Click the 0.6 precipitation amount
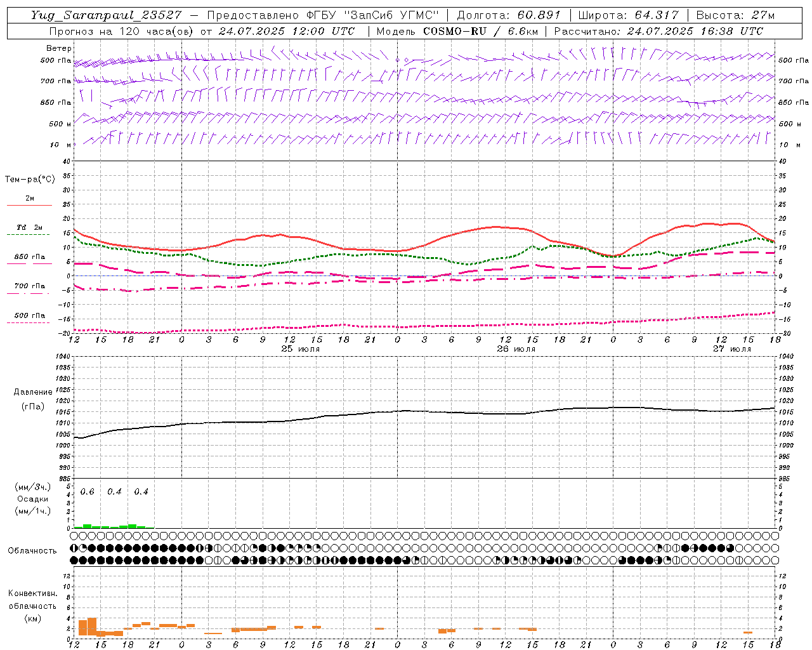Viewport: 812px width, 650px height. pos(88,492)
